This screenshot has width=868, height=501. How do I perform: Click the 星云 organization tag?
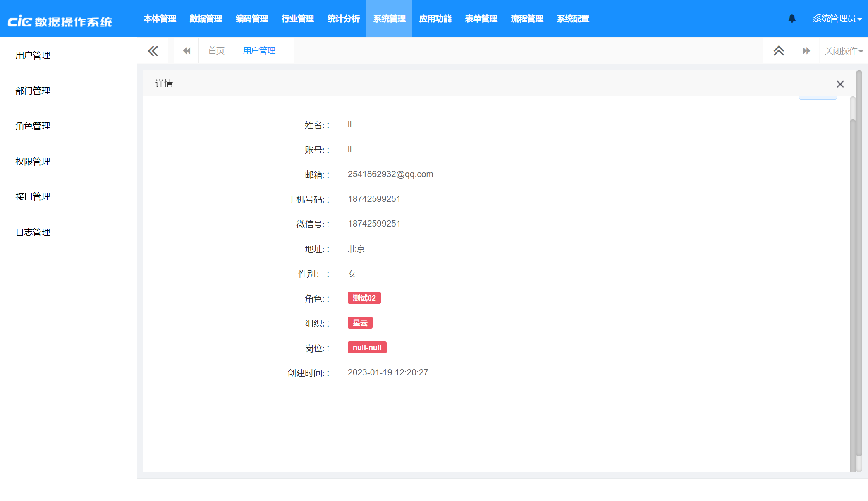(x=360, y=323)
